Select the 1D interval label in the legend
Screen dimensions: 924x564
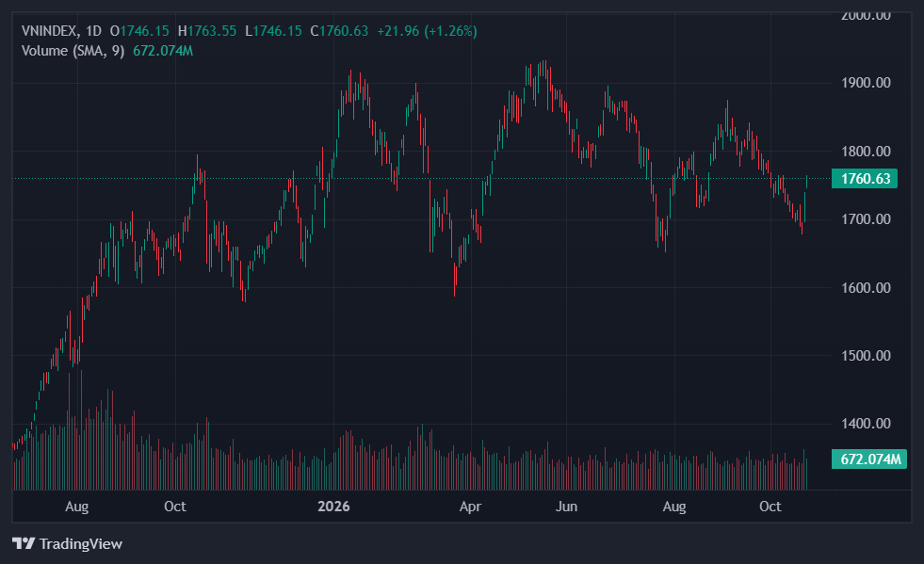(93, 31)
